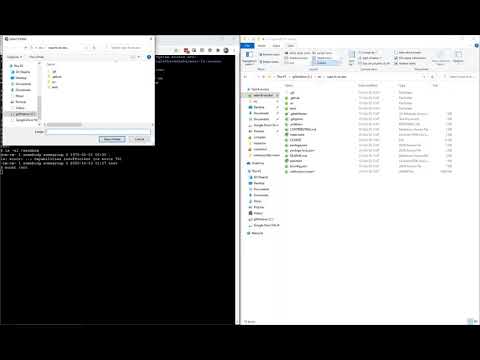
Task: Open the File tab in Explorer
Action: tap(247, 46)
